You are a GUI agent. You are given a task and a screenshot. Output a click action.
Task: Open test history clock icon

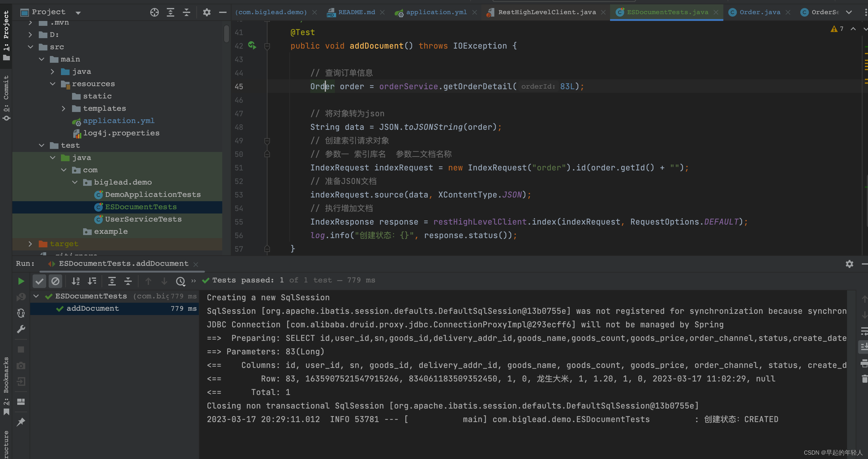pyautogui.click(x=181, y=281)
